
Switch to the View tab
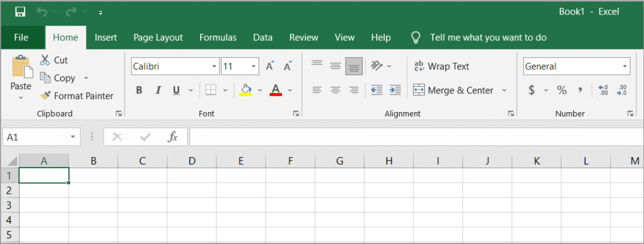(345, 37)
